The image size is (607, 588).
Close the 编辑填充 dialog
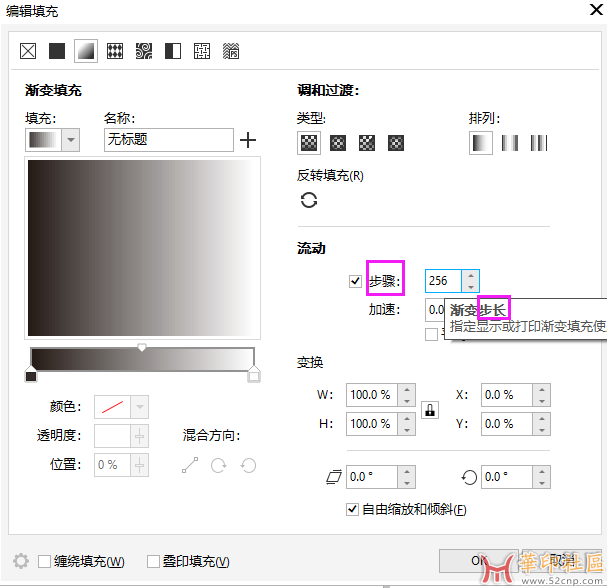click(x=596, y=10)
